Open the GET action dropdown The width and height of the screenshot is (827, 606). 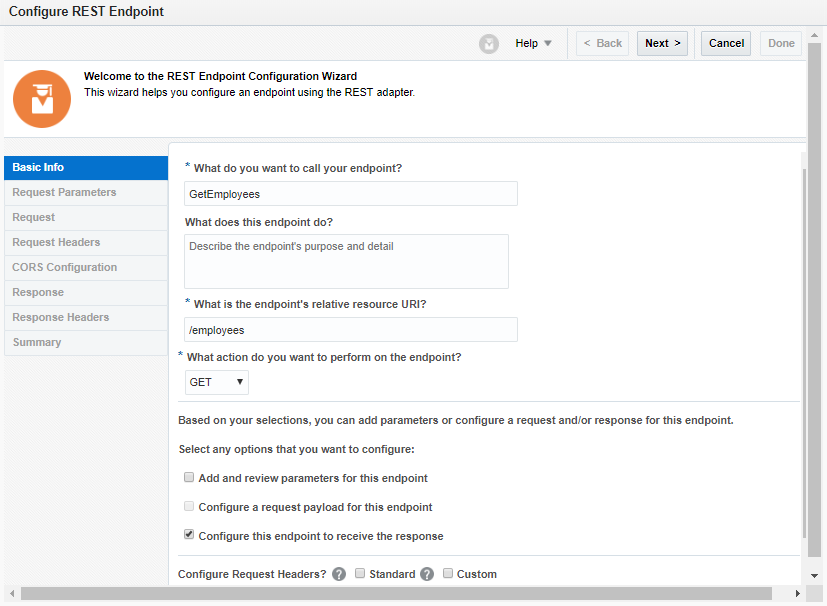(217, 382)
